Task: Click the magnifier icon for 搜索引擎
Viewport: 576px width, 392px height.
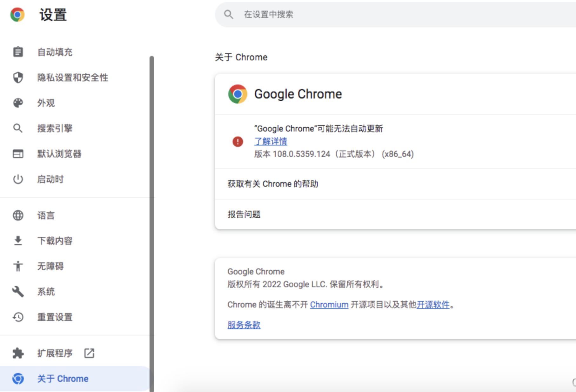Action: point(18,128)
